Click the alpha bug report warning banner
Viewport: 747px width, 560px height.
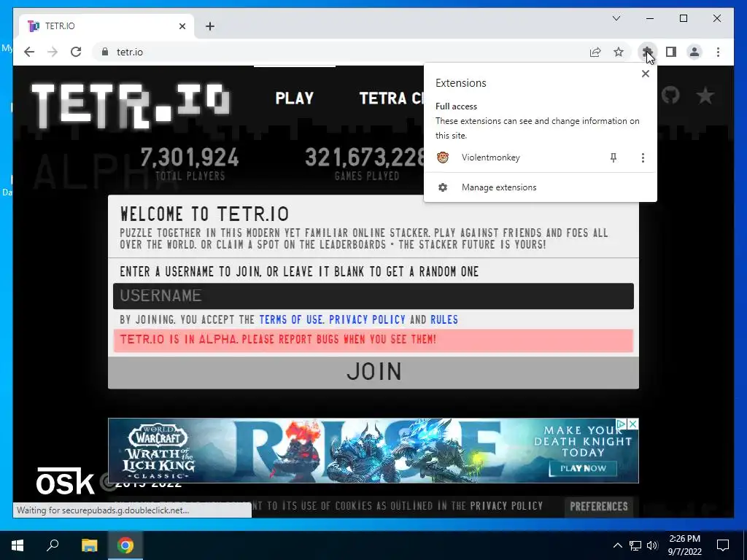tap(373, 341)
